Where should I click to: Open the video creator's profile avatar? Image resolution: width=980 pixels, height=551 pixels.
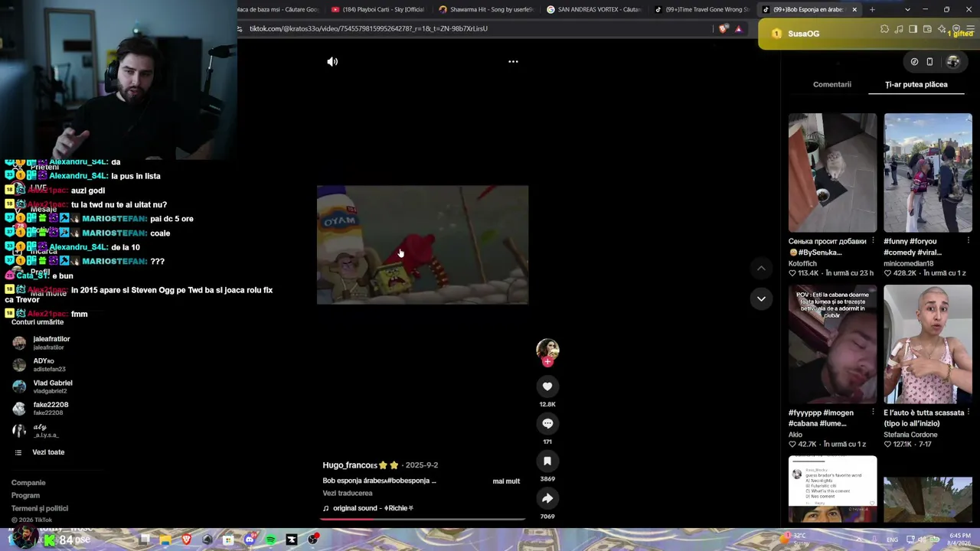coord(547,350)
